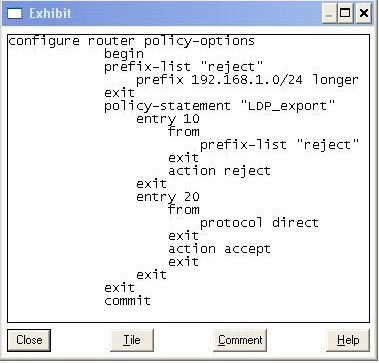This screenshot has width=379, height=363.
Task: Open the Comment dialog button
Action: [x=240, y=340]
